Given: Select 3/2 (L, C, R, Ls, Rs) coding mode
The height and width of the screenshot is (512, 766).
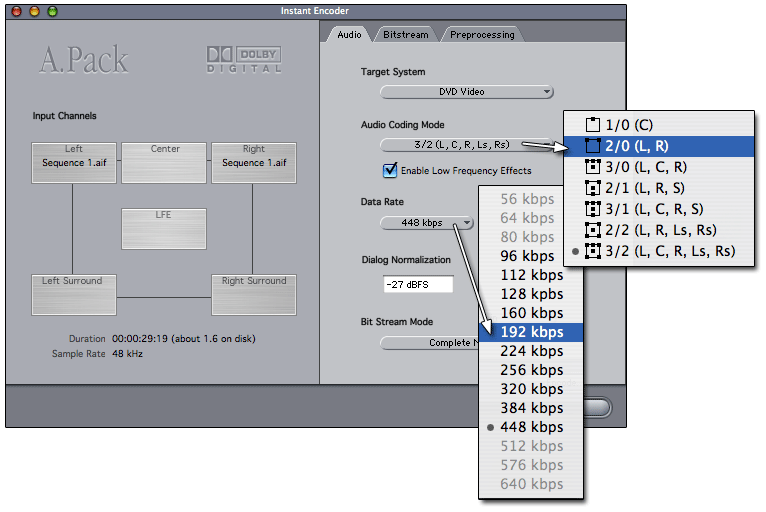Looking at the screenshot, I should pos(659,251).
